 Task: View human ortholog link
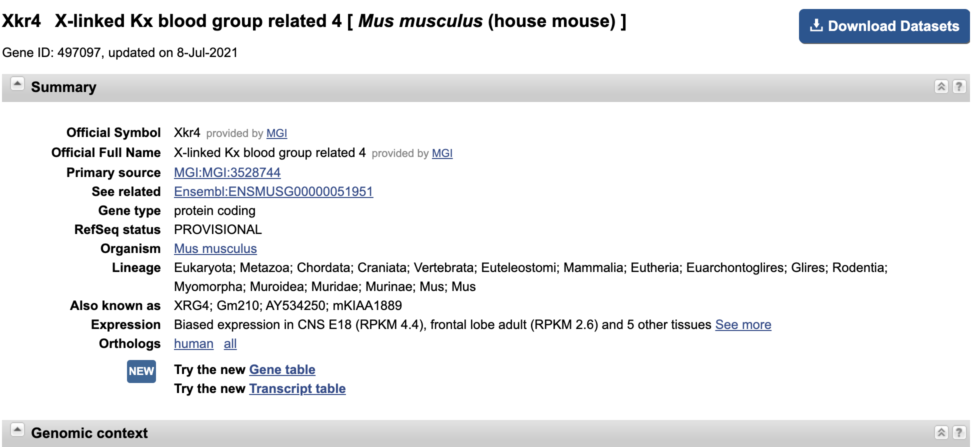pos(193,343)
